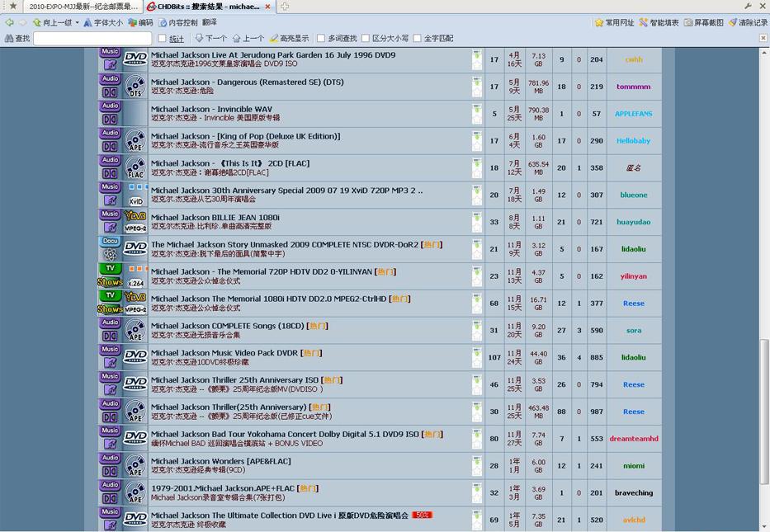Click uploader tommmm username
The height and width of the screenshot is (532, 770).
(x=634, y=87)
